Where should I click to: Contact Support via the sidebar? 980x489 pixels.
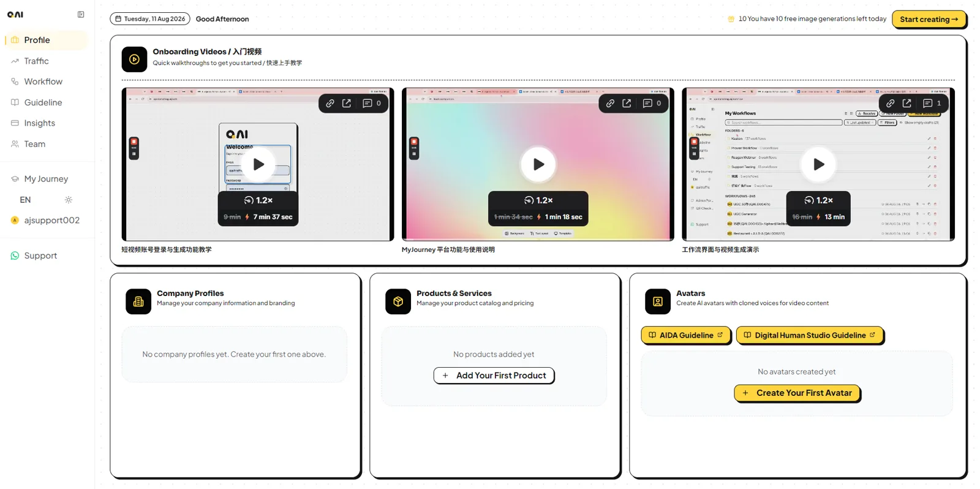coord(47,256)
